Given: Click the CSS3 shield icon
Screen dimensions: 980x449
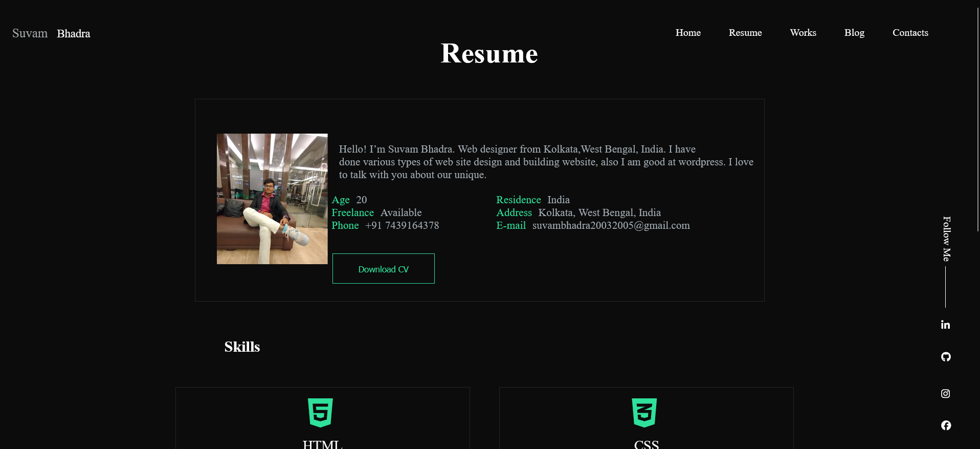Looking at the screenshot, I should click(x=644, y=412).
